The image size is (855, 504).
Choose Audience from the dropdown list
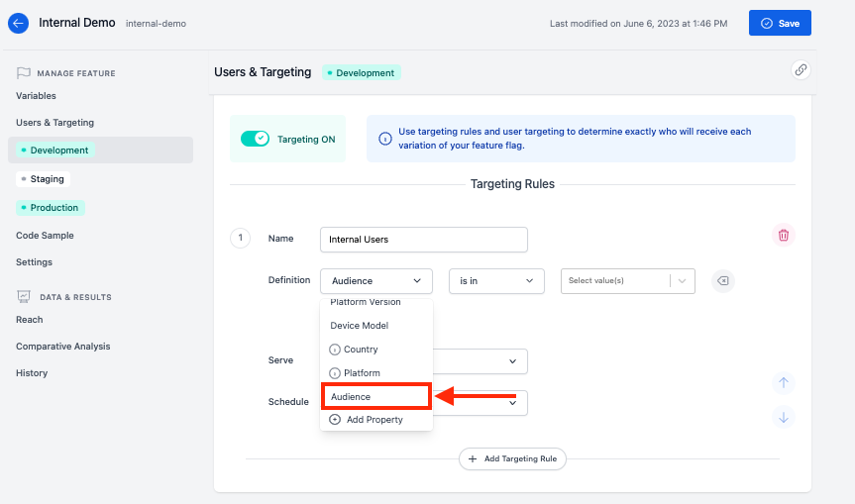[375, 397]
